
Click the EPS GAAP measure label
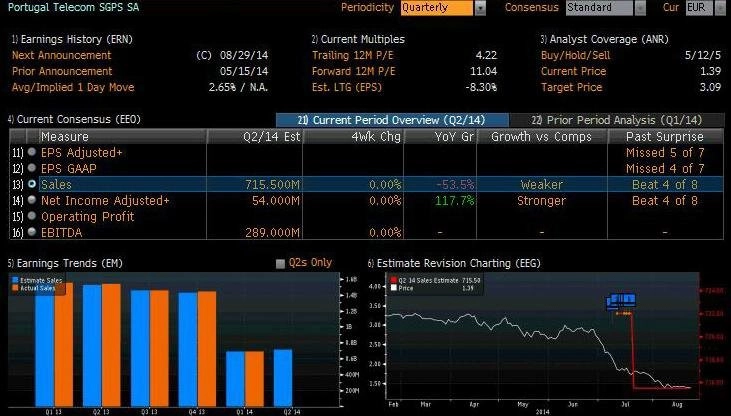pyautogui.click(x=69, y=168)
